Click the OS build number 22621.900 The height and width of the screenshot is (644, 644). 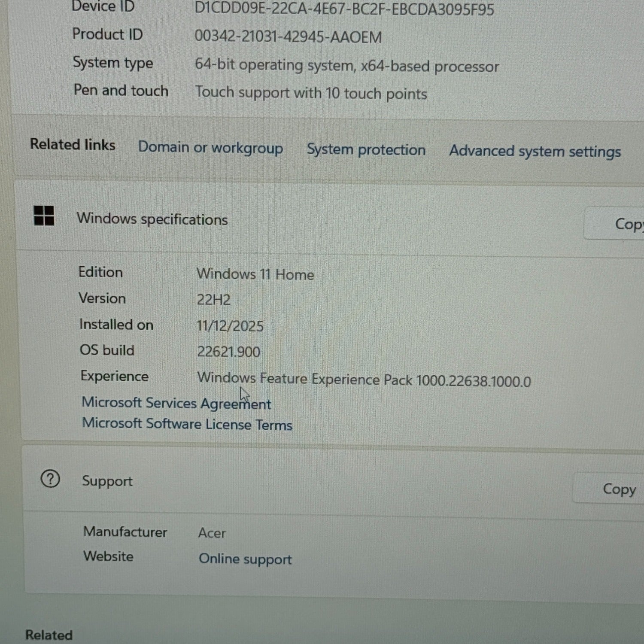click(228, 352)
